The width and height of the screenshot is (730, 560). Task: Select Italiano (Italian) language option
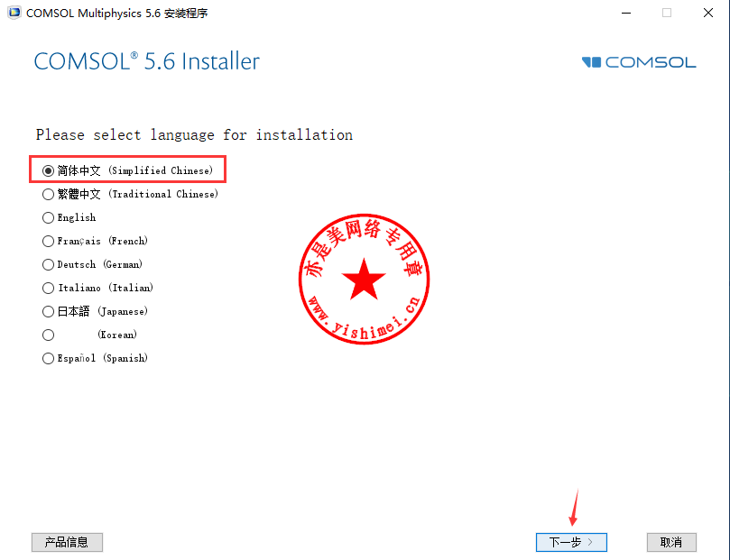point(48,288)
